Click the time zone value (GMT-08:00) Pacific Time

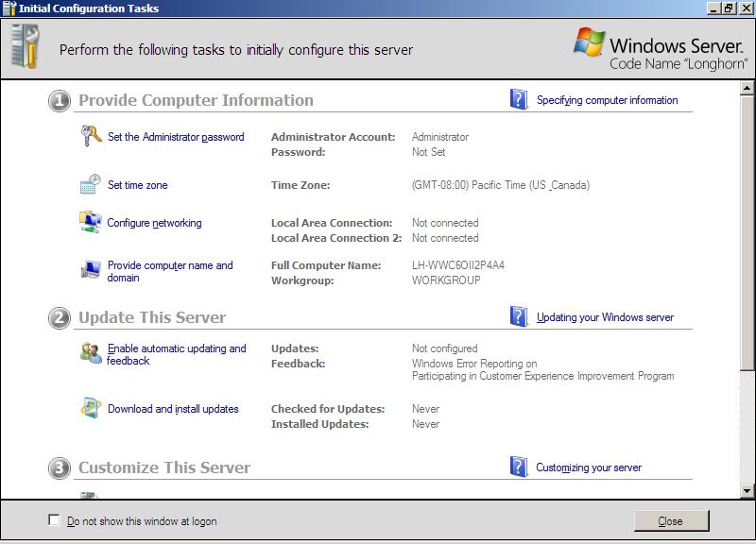[x=501, y=185]
